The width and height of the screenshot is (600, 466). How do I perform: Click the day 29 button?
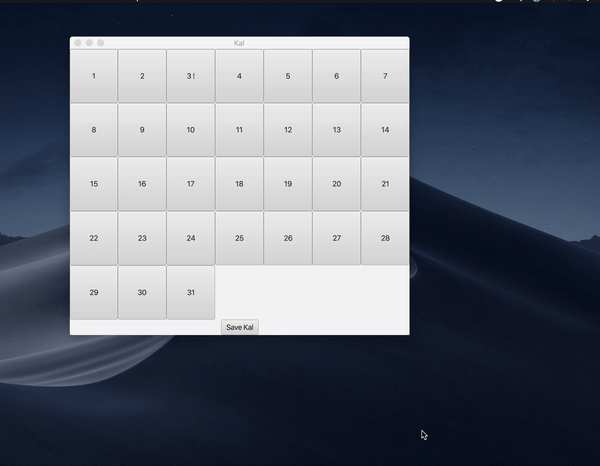point(94,292)
